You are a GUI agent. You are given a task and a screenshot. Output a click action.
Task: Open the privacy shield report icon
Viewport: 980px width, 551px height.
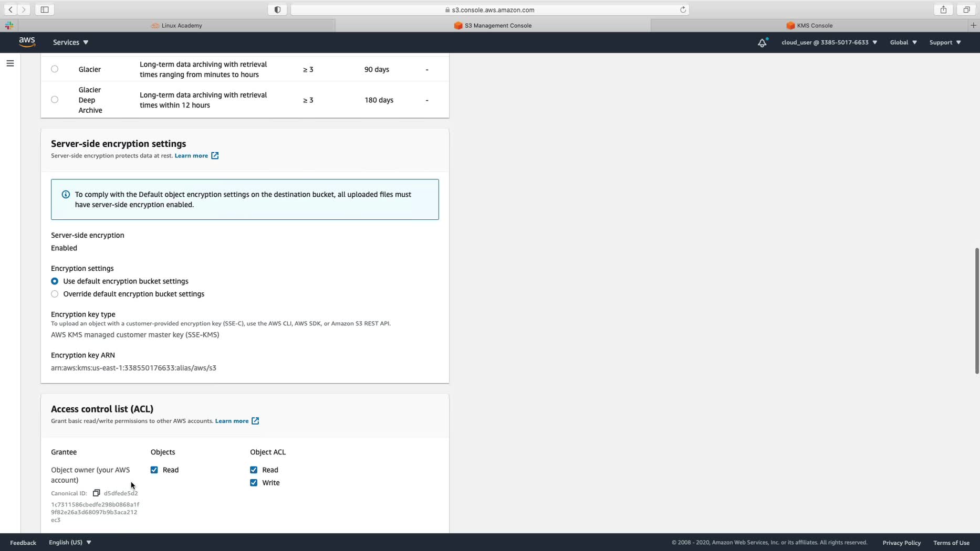(x=277, y=9)
